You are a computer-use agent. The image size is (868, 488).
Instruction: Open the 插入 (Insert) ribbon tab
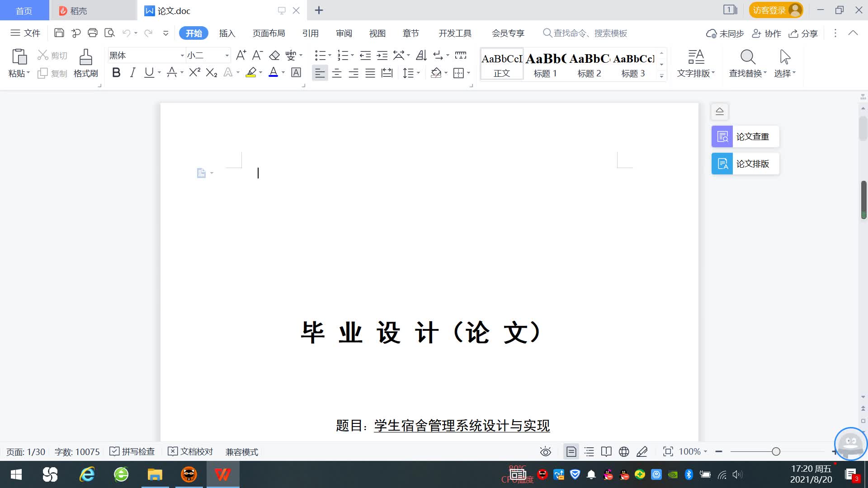click(x=227, y=33)
